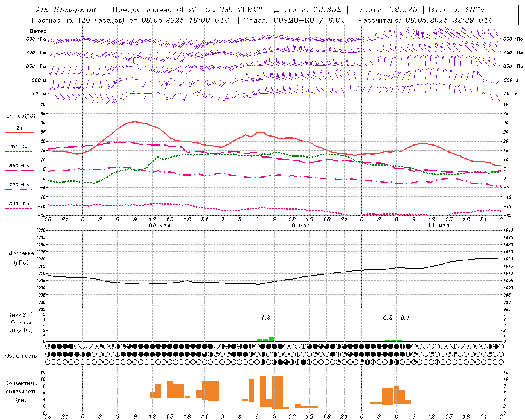
Task: Click the 11 мая date label
Action: coord(438,226)
